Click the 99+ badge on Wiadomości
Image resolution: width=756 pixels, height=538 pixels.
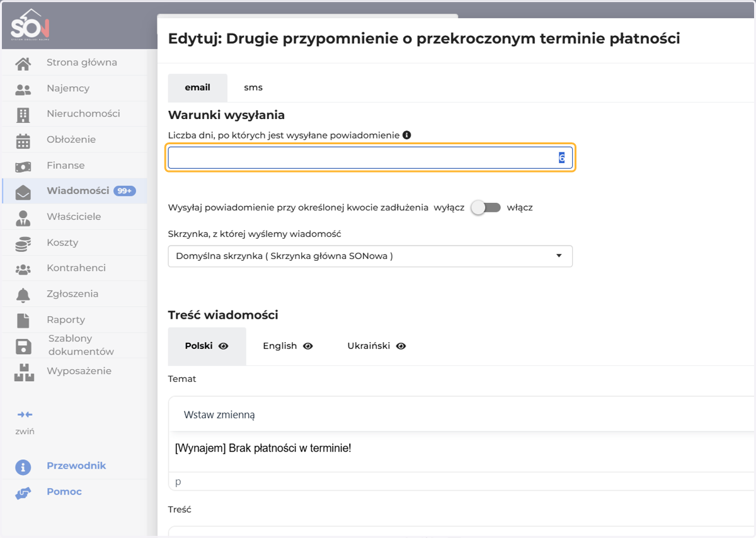click(125, 191)
